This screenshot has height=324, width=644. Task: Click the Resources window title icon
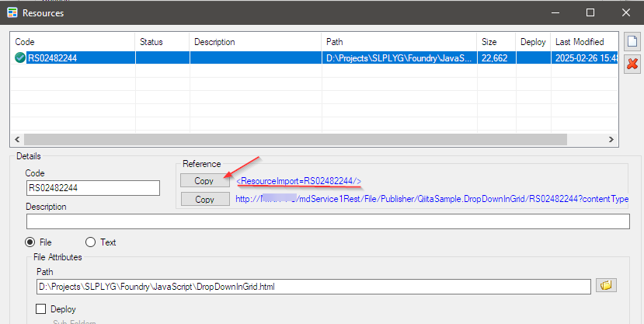(12, 12)
